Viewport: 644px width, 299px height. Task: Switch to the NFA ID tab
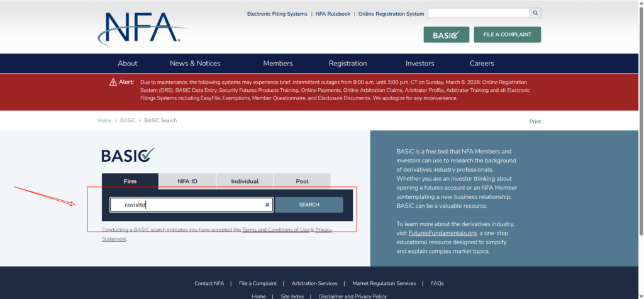(x=187, y=181)
